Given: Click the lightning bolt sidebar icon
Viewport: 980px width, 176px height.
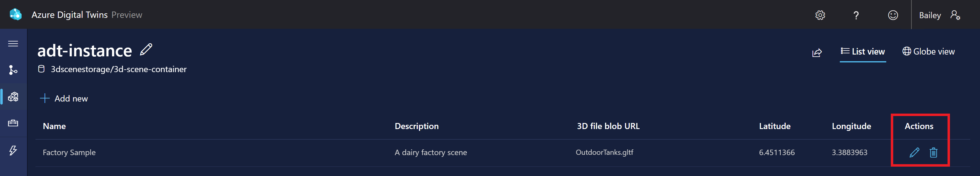Looking at the screenshot, I should point(13,150).
